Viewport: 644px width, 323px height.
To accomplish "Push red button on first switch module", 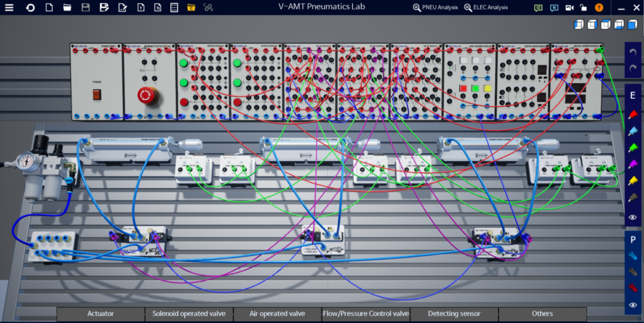I will coord(184,102).
